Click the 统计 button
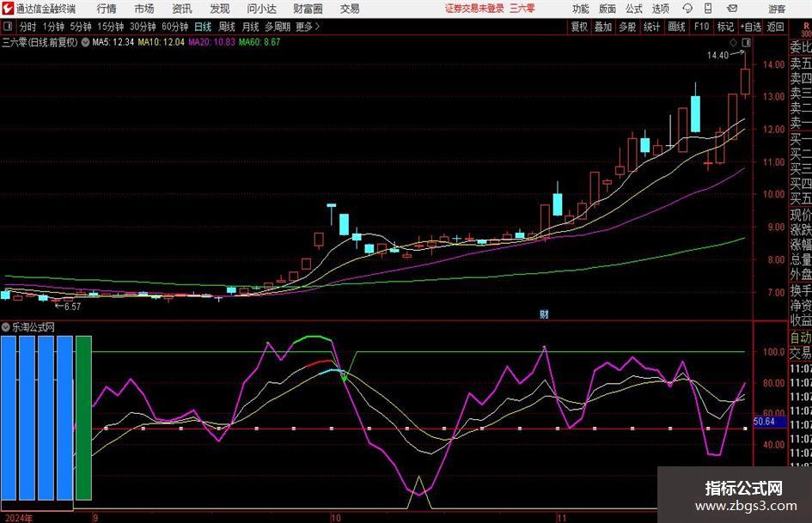Image resolution: width=812 pixels, height=523 pixels. pos(651,27)
